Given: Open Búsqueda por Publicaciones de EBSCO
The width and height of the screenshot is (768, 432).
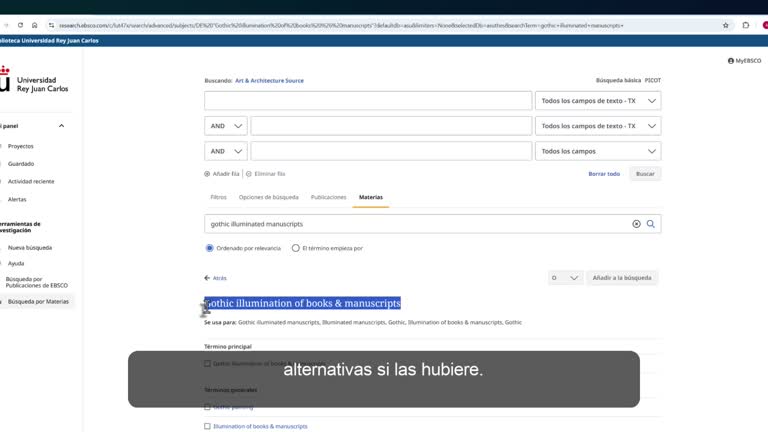Looking at the screenshot, I should point(37,282).
